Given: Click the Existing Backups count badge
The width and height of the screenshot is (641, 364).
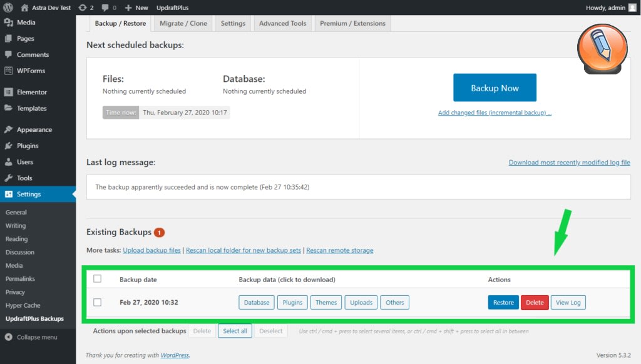Looking at the screenshot, I should coord(159,233).
